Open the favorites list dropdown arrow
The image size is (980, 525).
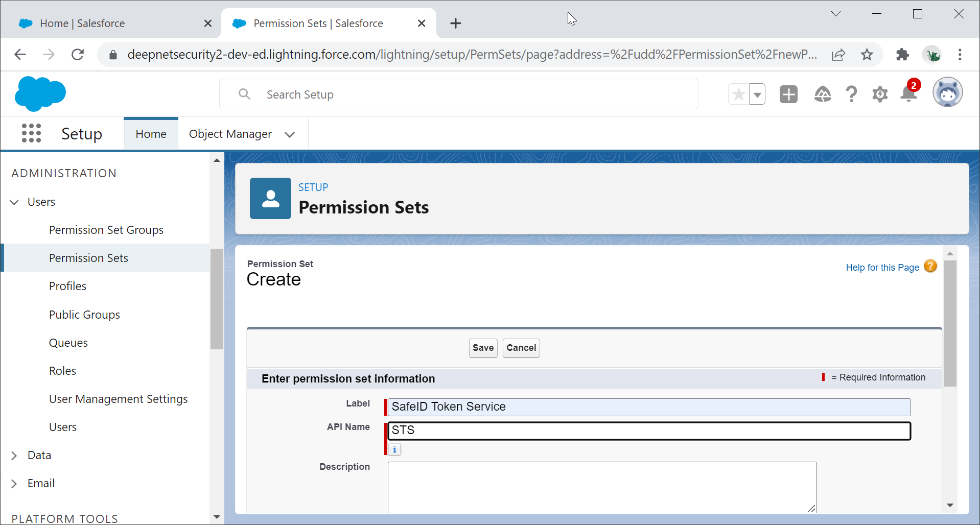[757, 94]
